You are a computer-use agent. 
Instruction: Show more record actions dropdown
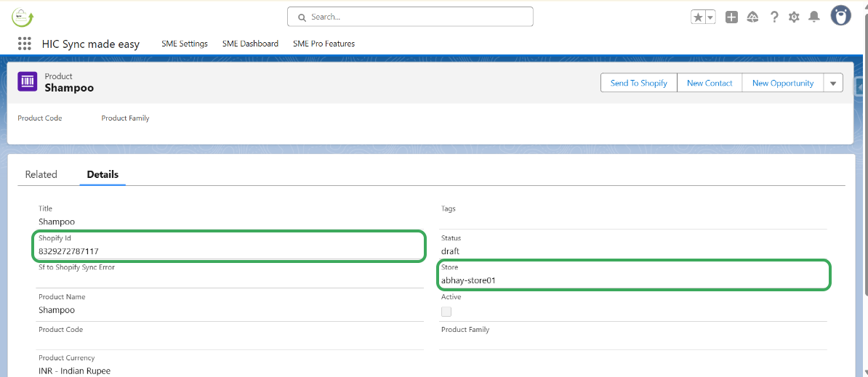pos(833,83)
